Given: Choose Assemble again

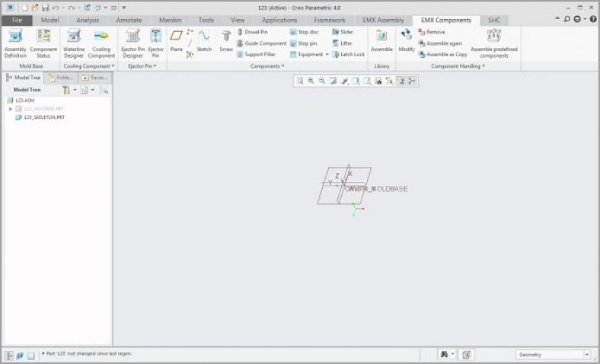Looking at the screenshot, I should point(440,43).
